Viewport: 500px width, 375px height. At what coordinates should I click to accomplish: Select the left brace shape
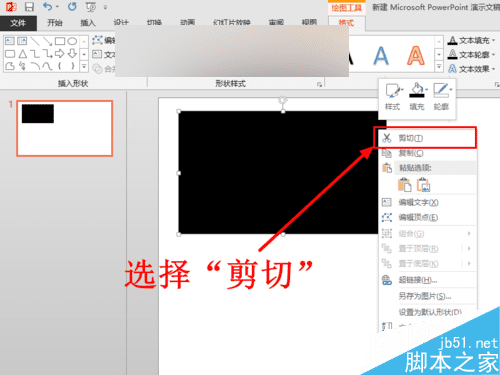click(x=60, y=66)
